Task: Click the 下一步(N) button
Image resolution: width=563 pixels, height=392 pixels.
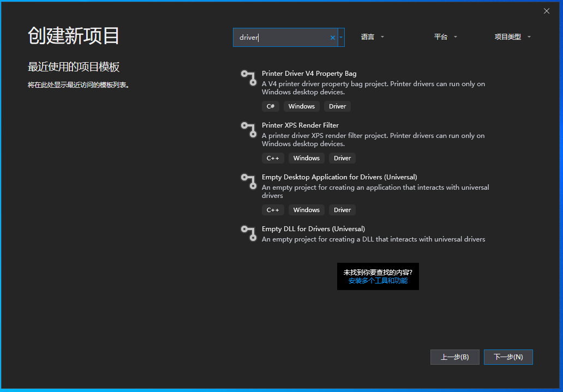Action: (508, 357)
